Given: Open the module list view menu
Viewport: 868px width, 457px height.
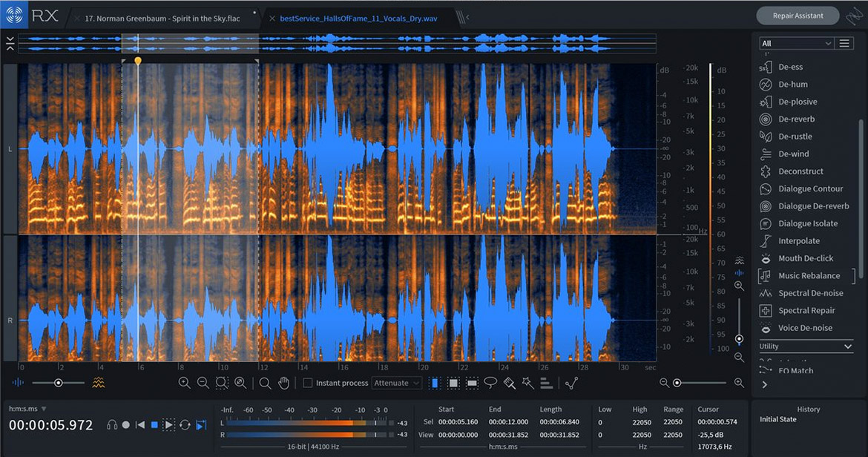Looking at the screenshot, I should [x=844, y=43].
